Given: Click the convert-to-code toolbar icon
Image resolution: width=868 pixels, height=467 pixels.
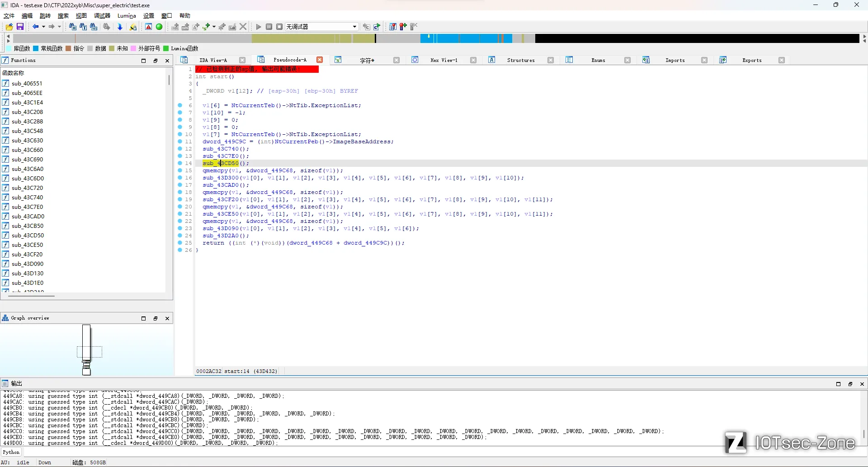Looking at the screenshot, I should tap(175, 27).
